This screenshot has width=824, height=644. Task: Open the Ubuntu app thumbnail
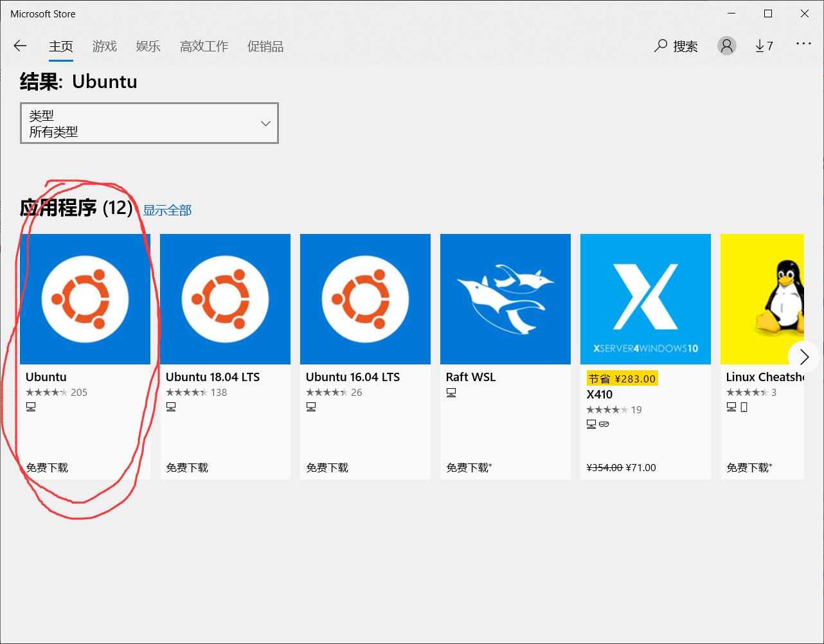pos(85,299)
